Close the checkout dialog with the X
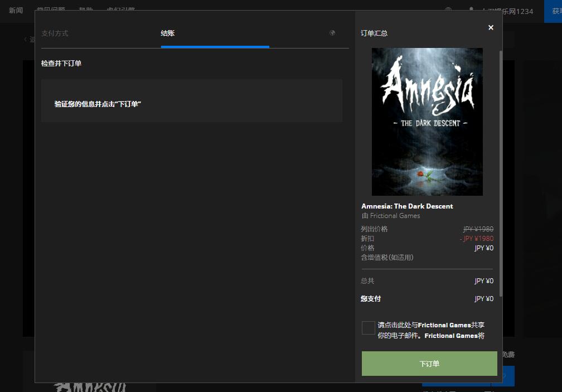562x392 pixels. point(491,27)
